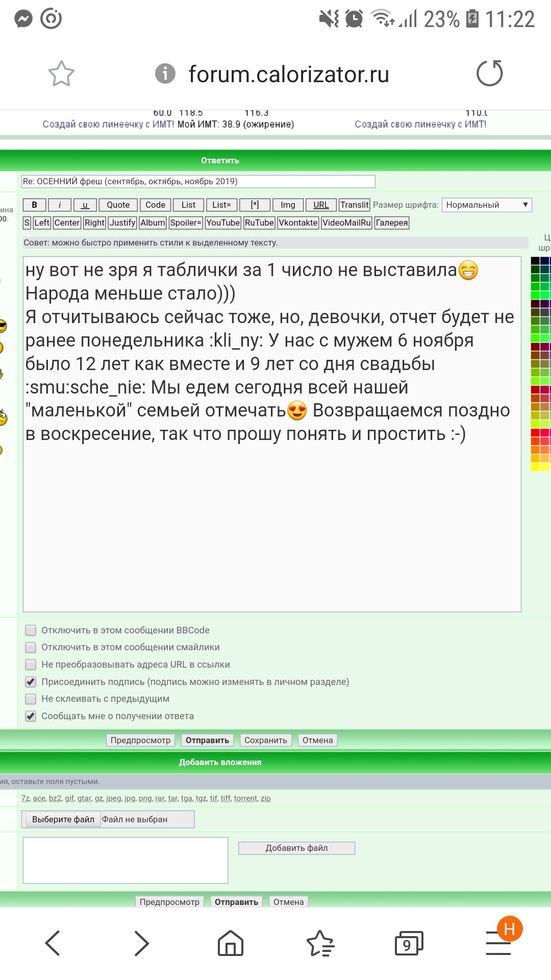Screen dimensions: 551x980
Task: Insert a Spoiler= tag
Action: [x=186, y=223]
